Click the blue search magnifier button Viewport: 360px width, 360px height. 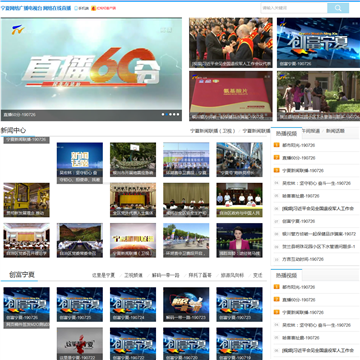(338, 8)
